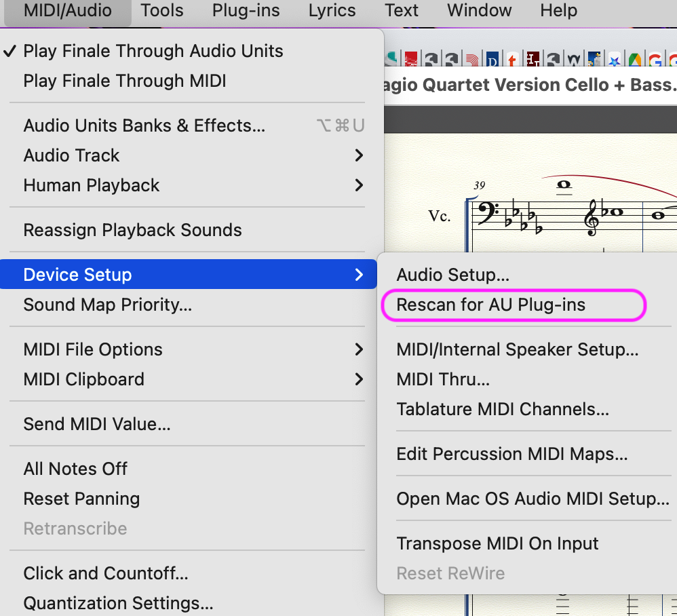Toggle Play Finale Through Audio Units

click(153, 51)
